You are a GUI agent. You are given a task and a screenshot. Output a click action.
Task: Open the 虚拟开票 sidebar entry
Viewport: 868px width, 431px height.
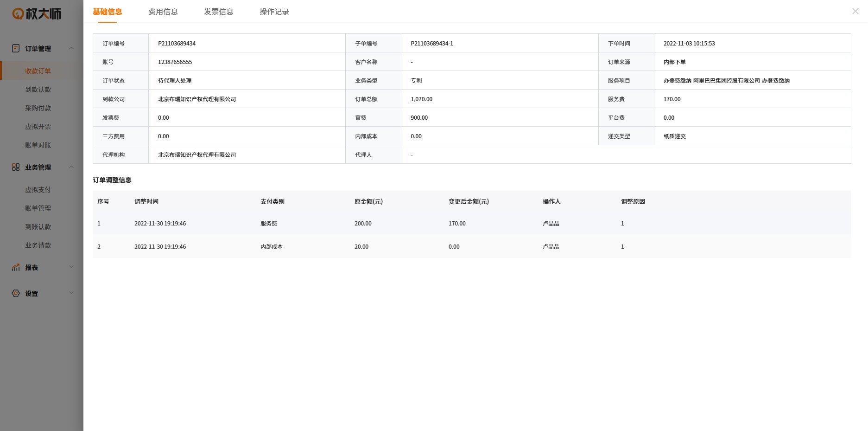(x=38, y=127)
